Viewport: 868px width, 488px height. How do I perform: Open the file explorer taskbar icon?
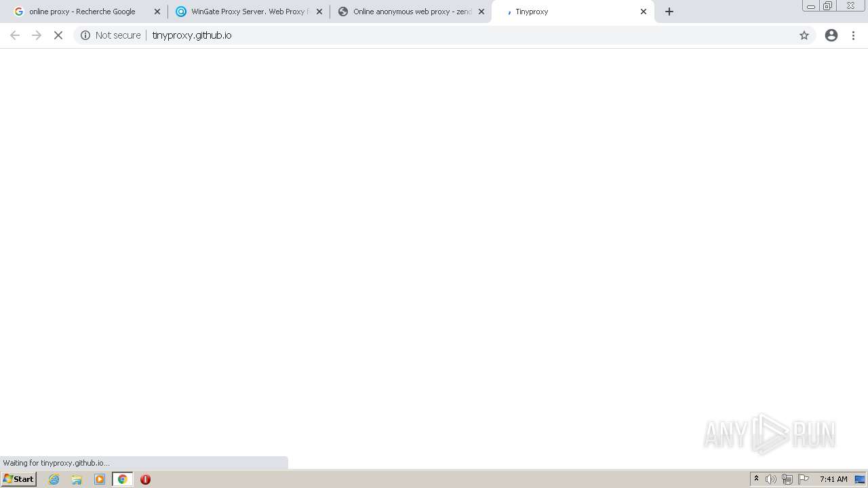[x=77, y=479]
